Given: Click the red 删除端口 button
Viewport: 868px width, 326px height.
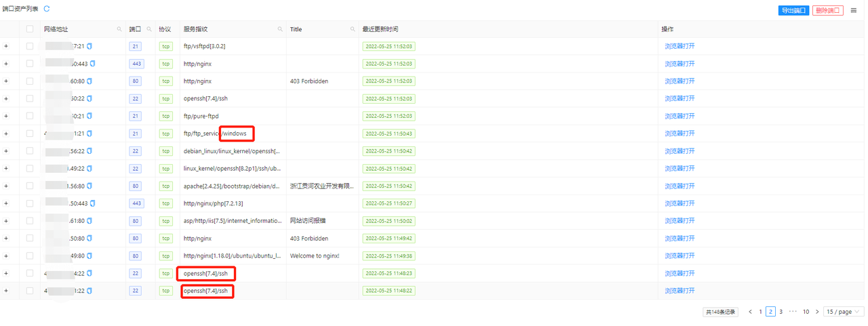Looking at the screenshot, I should coord(827,10).
